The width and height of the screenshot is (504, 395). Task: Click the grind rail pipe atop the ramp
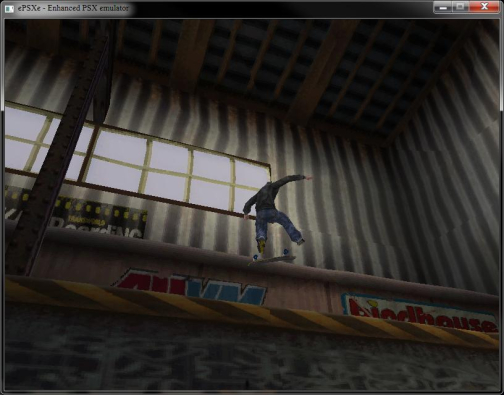tap(252, 260)
